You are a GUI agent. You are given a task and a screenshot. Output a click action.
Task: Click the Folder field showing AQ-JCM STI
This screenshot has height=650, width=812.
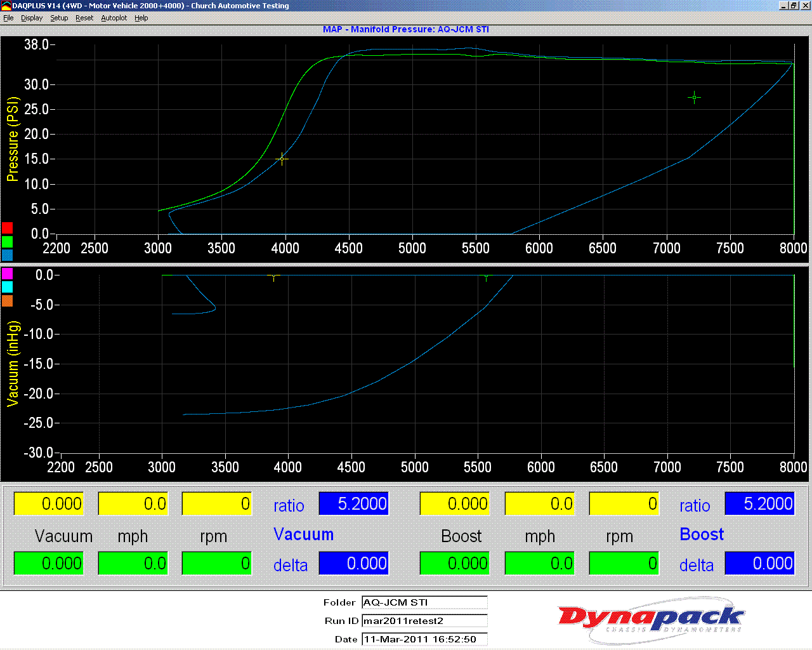point(424,602)
